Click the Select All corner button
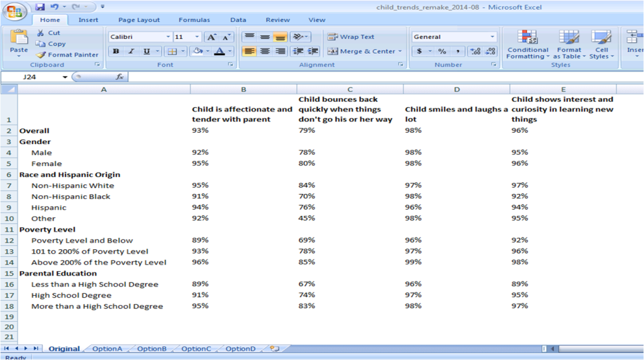Viewport: 644px width, 360px height. [x=9, y=89]
